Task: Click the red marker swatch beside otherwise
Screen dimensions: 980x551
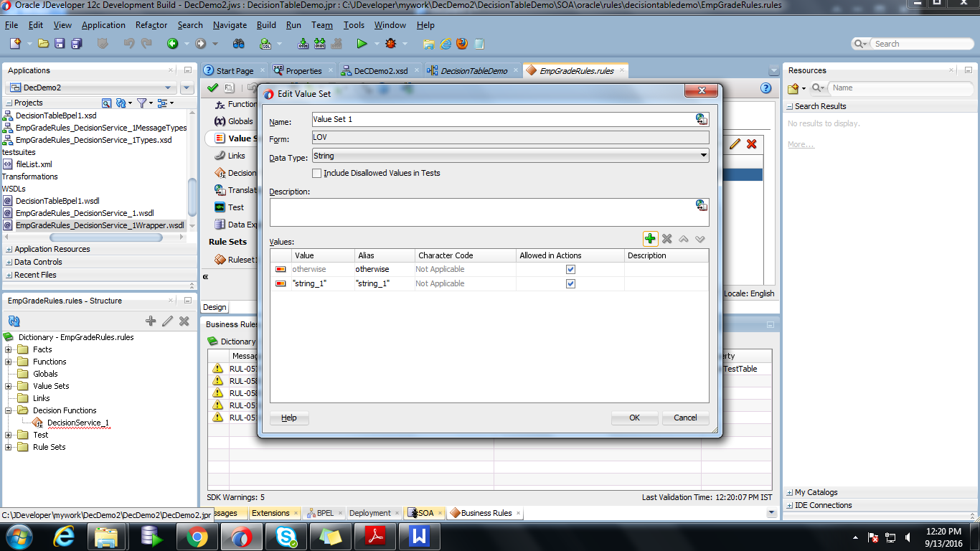Action: pyautogui.click(x=281, y=269)
